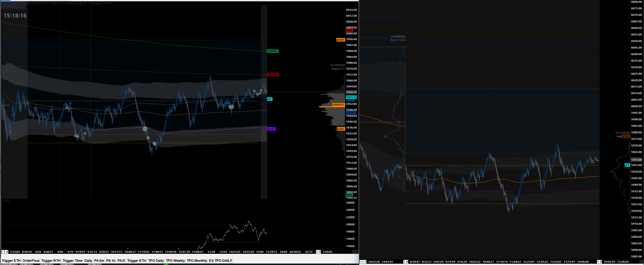Click the cyan 5955.13 last price marker
644x265 pixels.
[x=351, y=97]
